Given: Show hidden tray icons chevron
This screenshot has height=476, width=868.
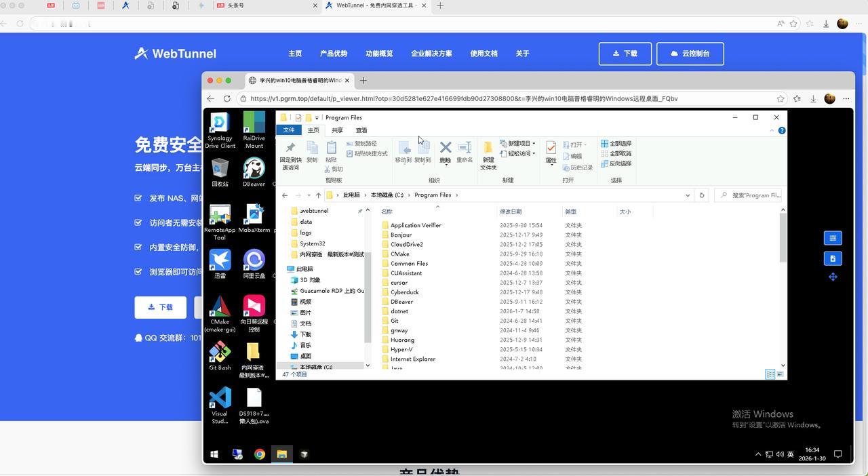Looking at the screenshot, I should (x=758, y=454).
